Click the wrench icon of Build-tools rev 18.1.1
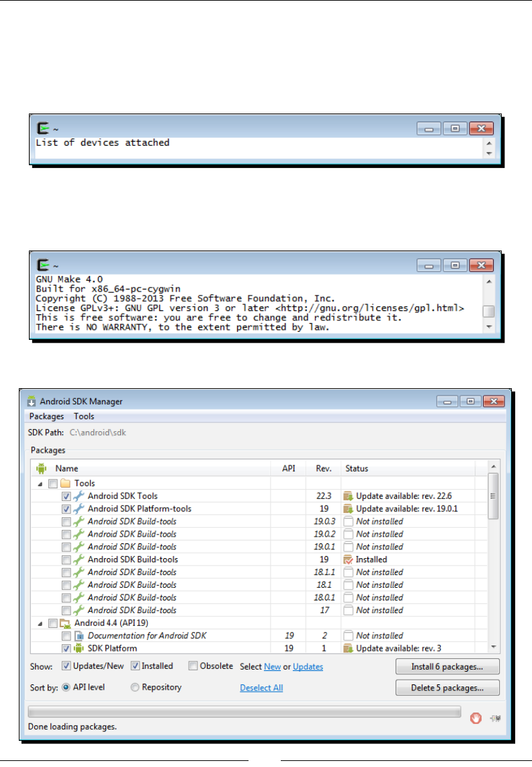Image resolution: width=532 pixels, height=767 pixels. [x=79, y=572]
